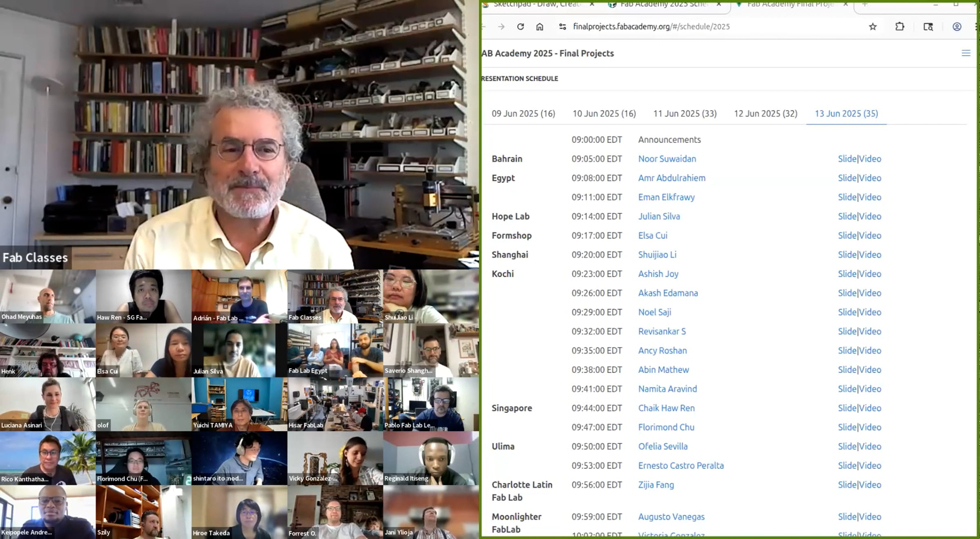Image resolution: width=980 pixels, height=539 pixels.
Task: Select the Hiroe Takeda video tile
Action: click(239, 512)
